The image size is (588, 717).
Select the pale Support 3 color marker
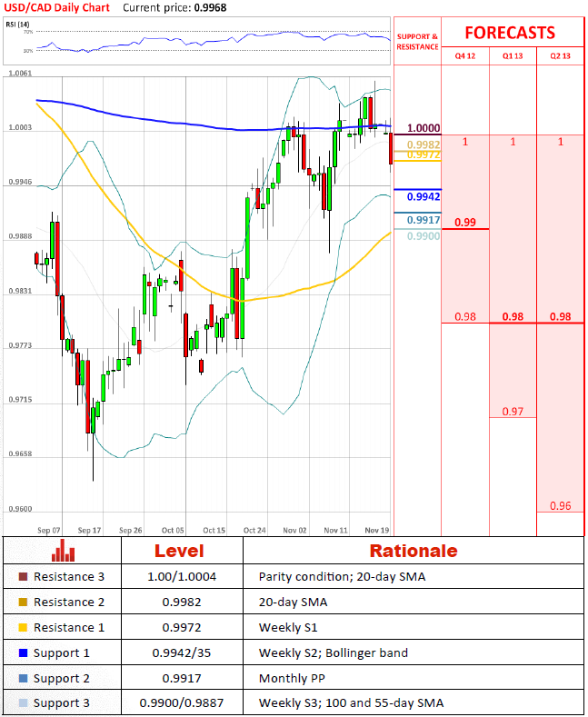[x=23, y=704]
